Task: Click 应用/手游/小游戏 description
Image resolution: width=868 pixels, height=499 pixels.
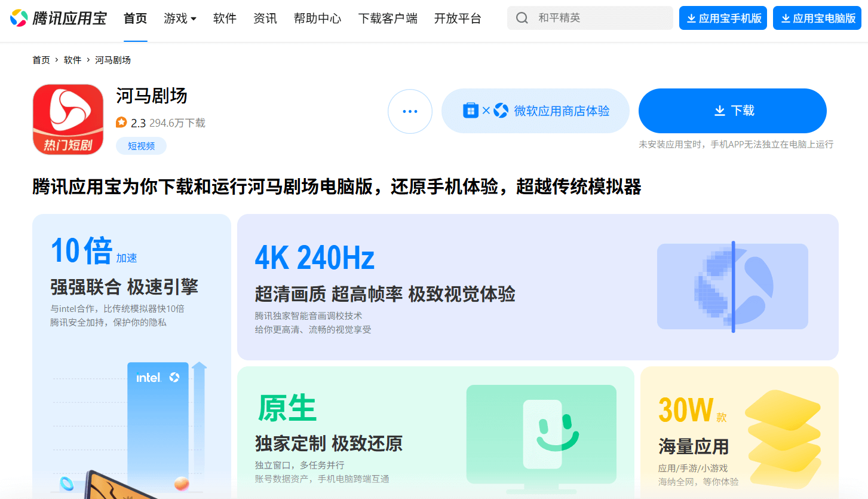Action: click(x=693, y=469)
